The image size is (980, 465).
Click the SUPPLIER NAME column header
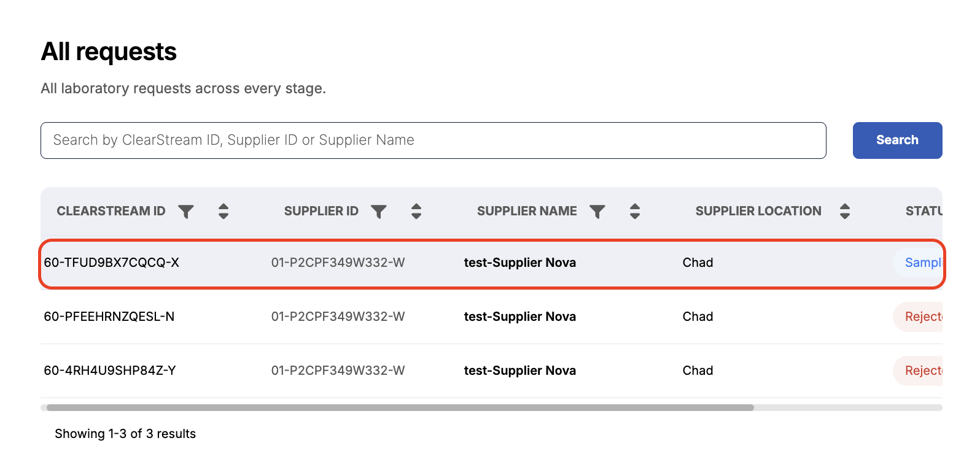click(527, 211)
